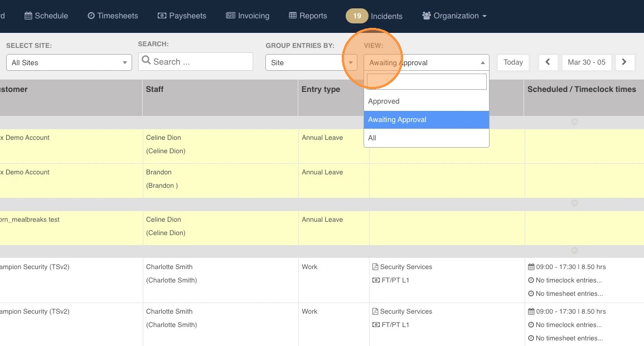The image size is (644, 346).
Task: Open the Select Site dropdown
Action: point(69,62)
